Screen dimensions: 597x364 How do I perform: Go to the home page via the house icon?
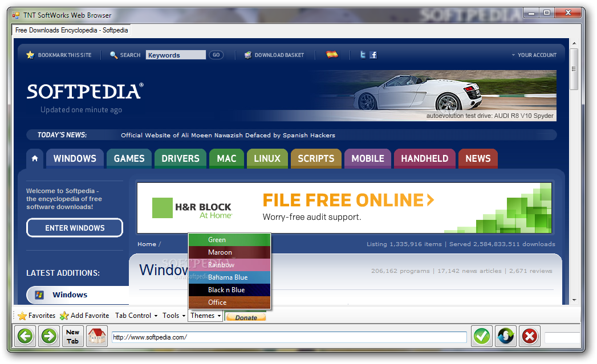97,336
